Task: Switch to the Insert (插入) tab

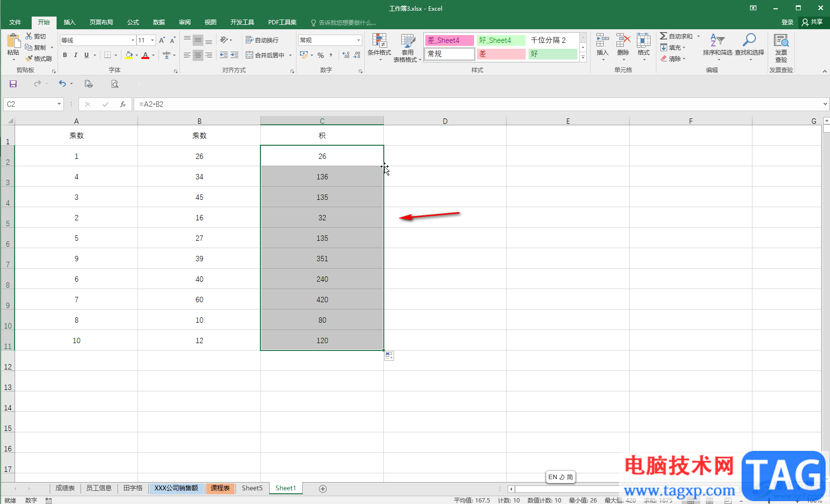Action: pyautogui.click(x=69, y=22)
